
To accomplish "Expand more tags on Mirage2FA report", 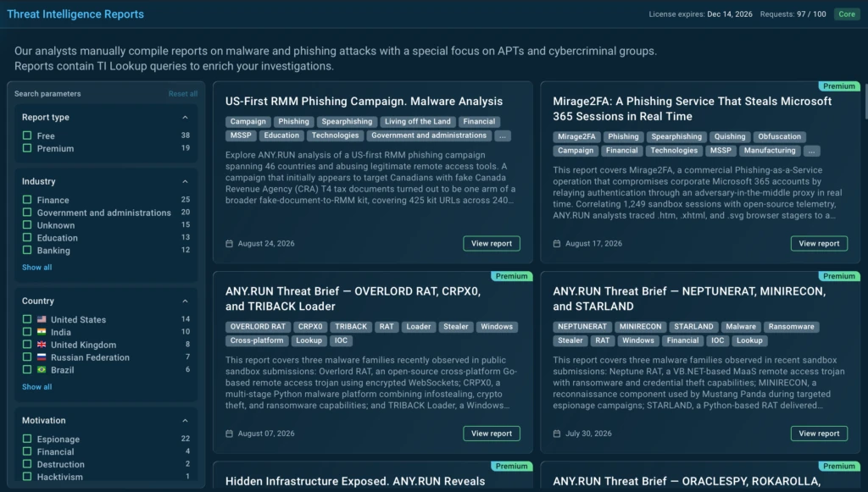I will pos(811,151).
